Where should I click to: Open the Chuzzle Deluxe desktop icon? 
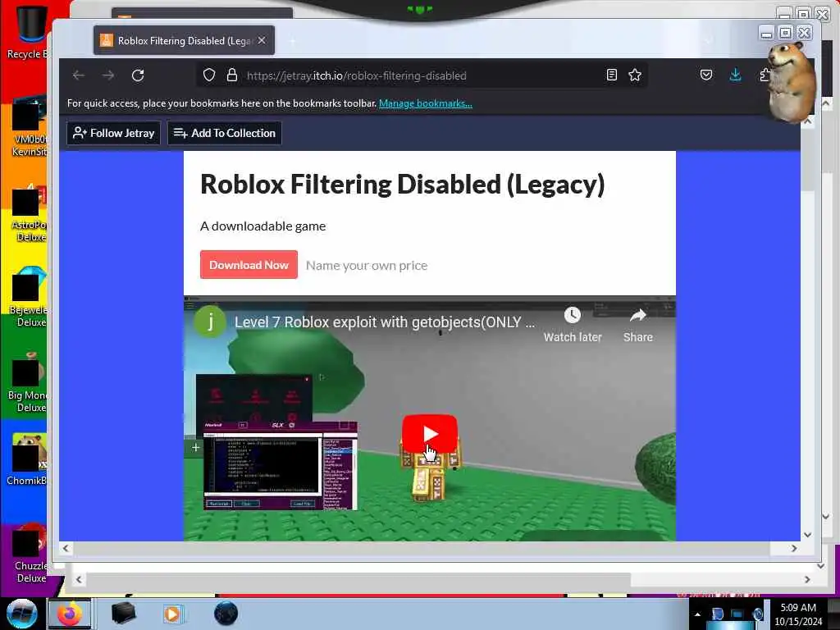click(x=30, y=555)
